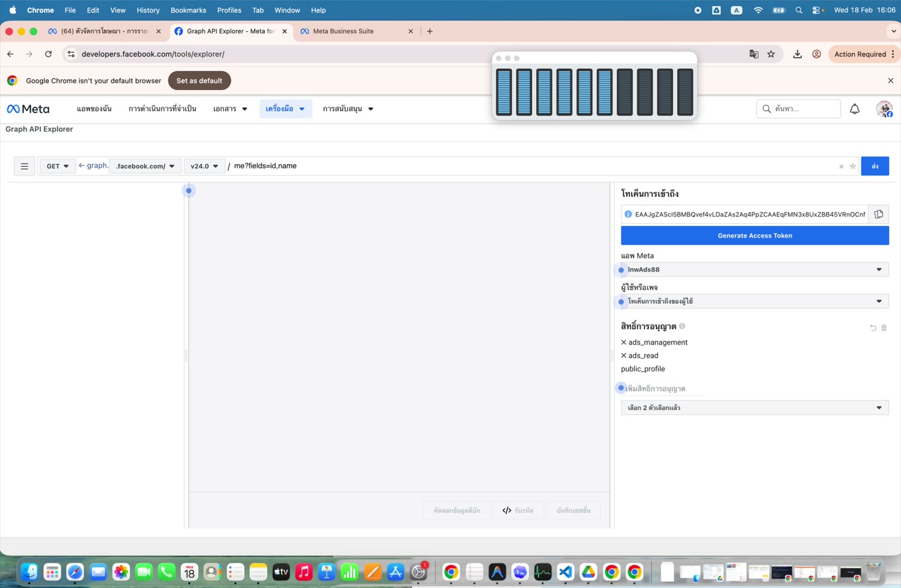Open the profile avatar menu in Meta header
Image resolution: width=901 pixels, height=588 pixels.
tap(884, 109)
